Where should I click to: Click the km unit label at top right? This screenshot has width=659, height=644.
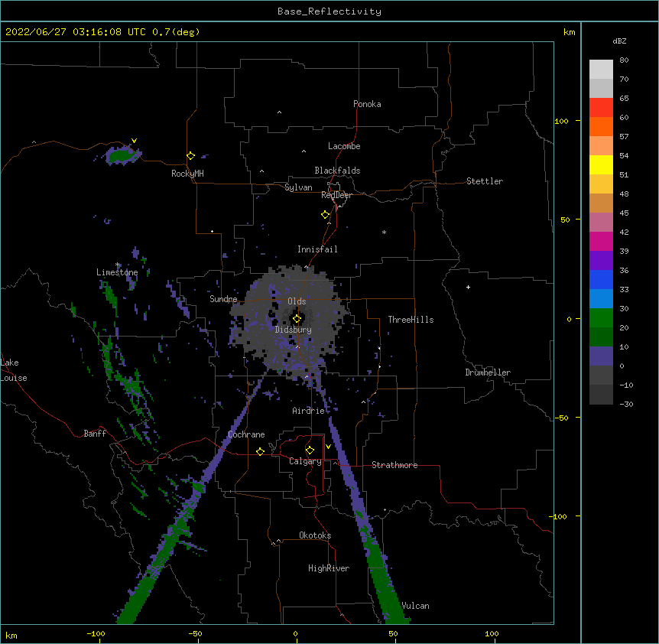(x=569, y=32)
